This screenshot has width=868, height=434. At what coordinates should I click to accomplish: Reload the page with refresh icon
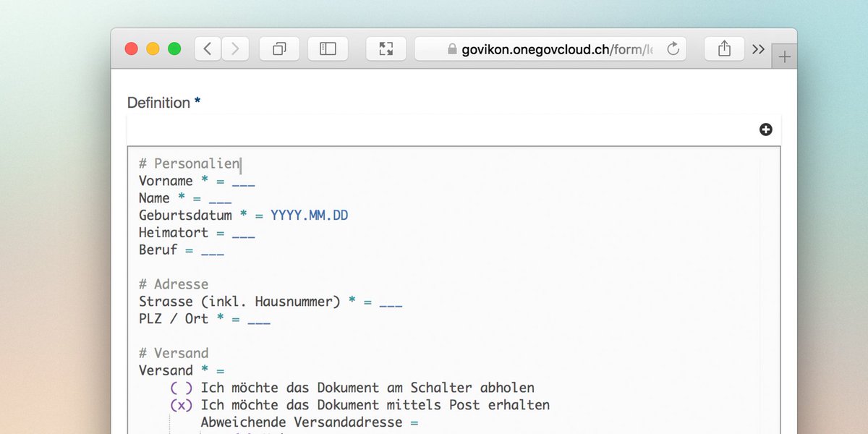coord(673,48)
